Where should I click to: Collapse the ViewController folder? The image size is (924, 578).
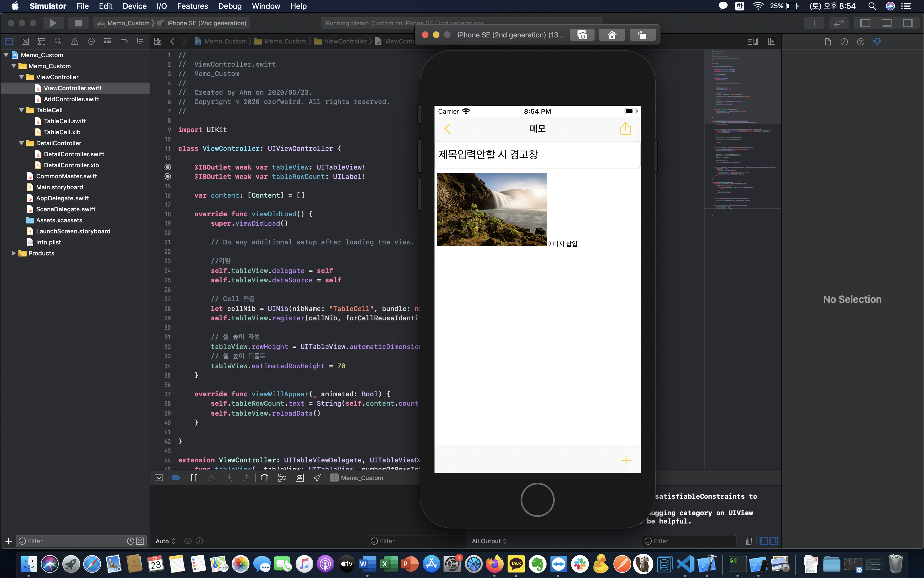pos(21,77)
